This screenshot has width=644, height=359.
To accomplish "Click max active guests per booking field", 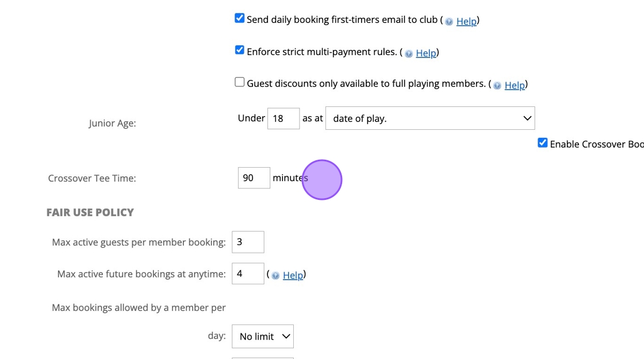I will (248, 242).
